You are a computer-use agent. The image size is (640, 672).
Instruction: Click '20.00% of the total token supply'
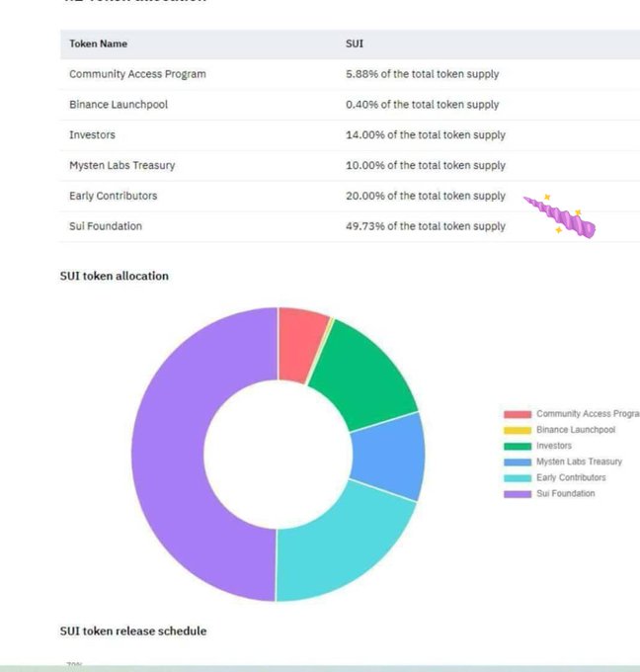point(426,196)
